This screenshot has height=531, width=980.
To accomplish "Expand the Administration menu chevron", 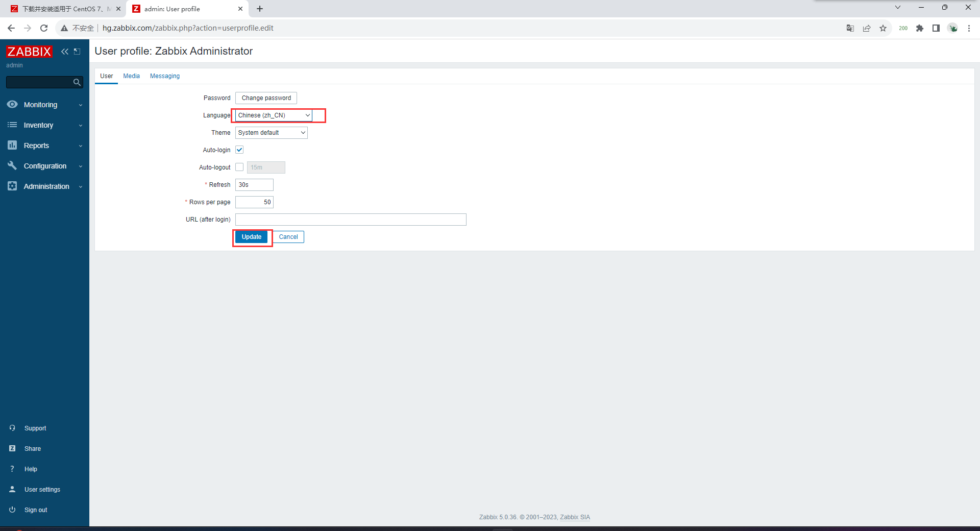I will [x=81, y=187].
